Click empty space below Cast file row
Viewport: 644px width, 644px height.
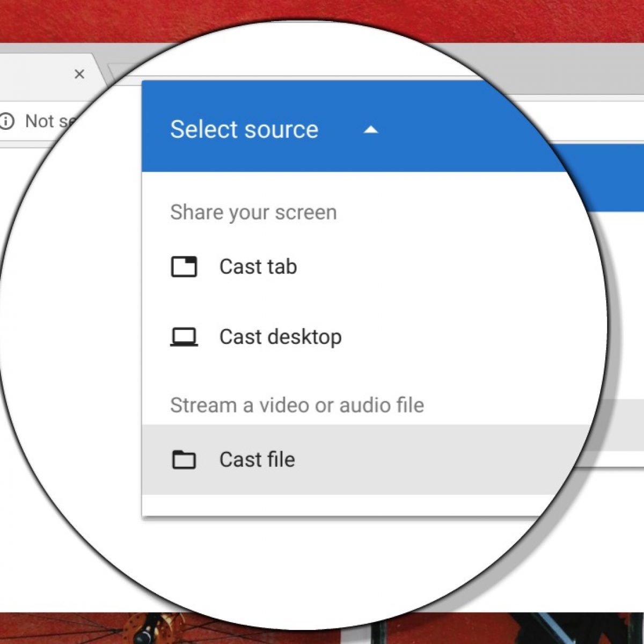pos(322,504)
